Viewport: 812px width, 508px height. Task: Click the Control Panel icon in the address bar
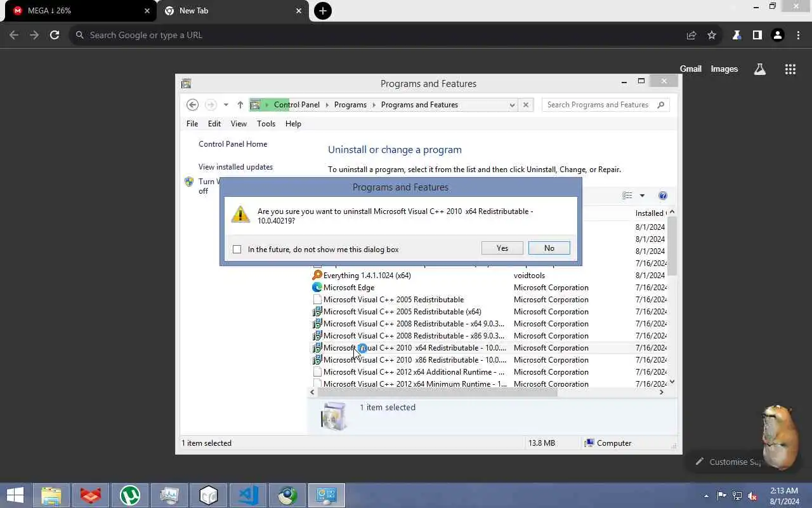pyautogui.click(x=255, y=105)
